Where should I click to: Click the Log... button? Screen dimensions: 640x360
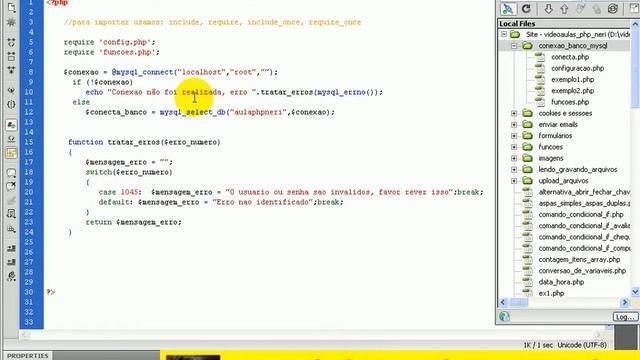click(x=625, y=317)
